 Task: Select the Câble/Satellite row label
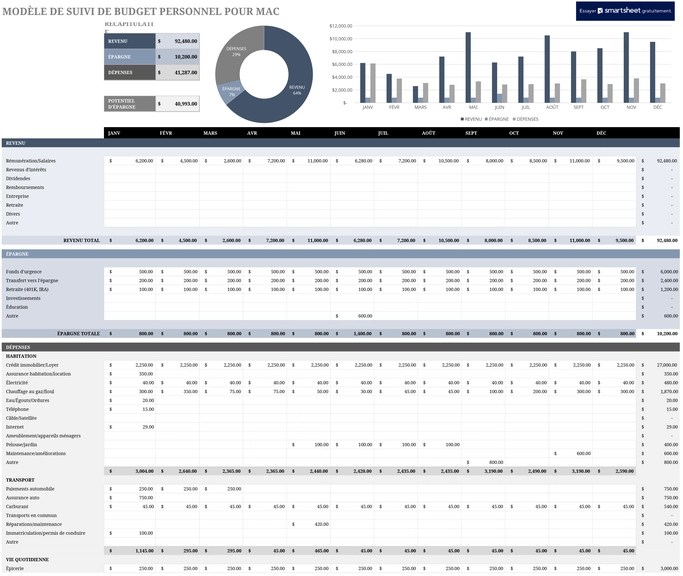[x=21, y=418]
